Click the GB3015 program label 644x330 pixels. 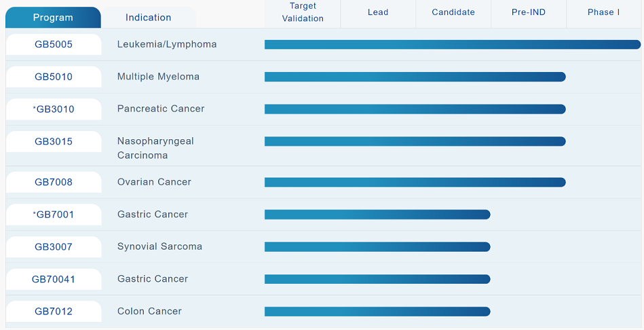[54, 142]
